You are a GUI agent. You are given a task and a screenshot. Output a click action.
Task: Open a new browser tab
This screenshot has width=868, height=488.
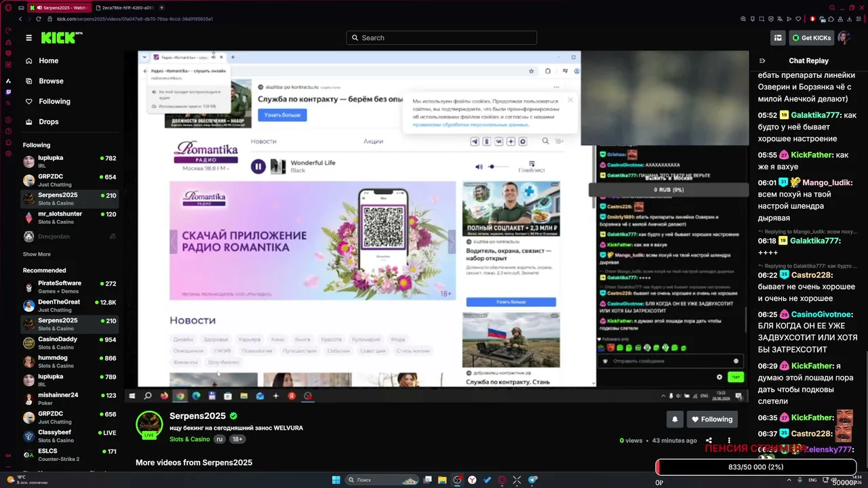161,7
